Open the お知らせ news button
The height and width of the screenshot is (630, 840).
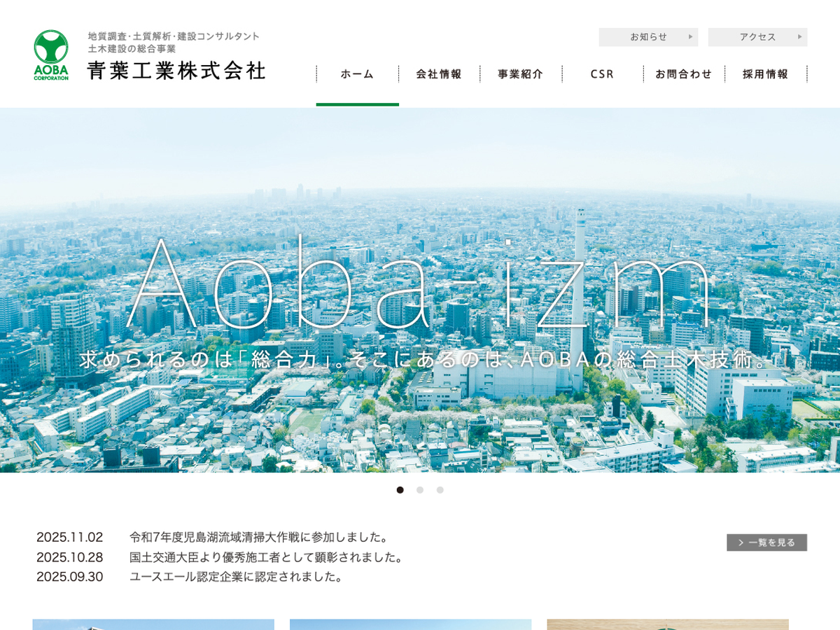(648, 37)
